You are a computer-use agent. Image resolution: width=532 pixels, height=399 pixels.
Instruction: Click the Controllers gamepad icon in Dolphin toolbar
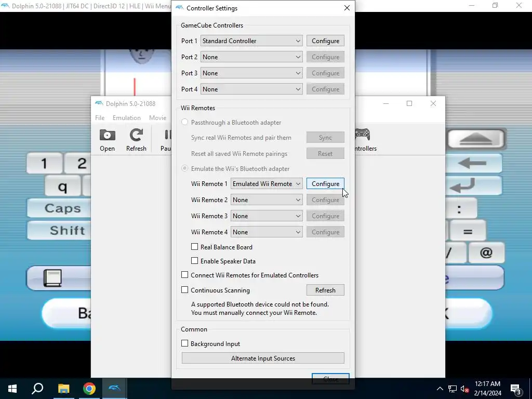[x=362, y=135]
